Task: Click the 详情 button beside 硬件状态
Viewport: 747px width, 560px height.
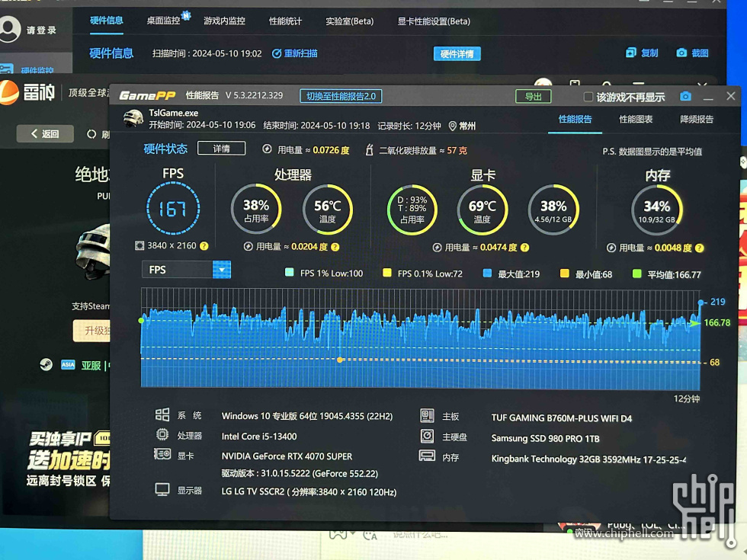Action: tap(222, 149)
